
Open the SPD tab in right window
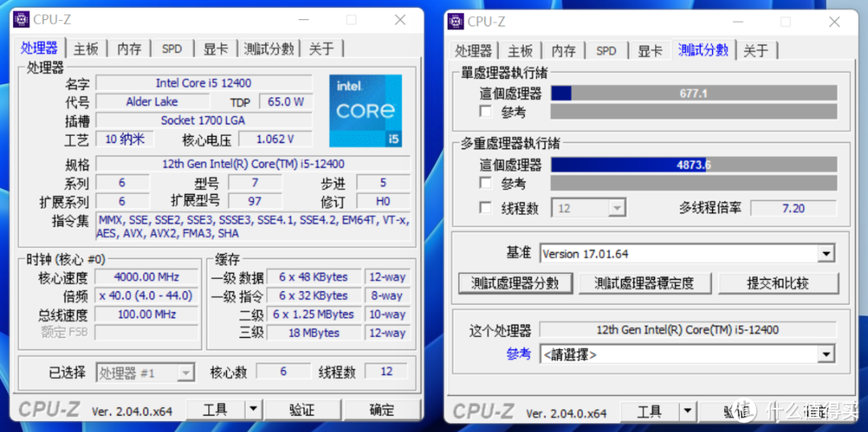[x=606, y=51]
